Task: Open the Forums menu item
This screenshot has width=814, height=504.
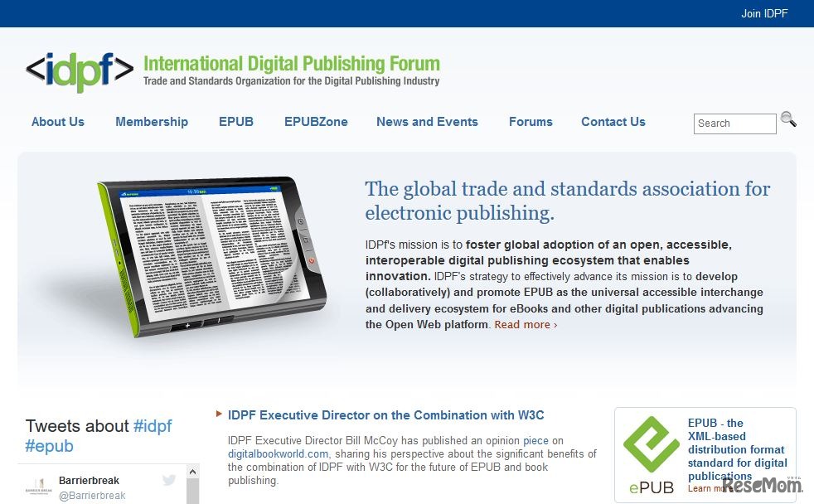Action: (531, 122)
